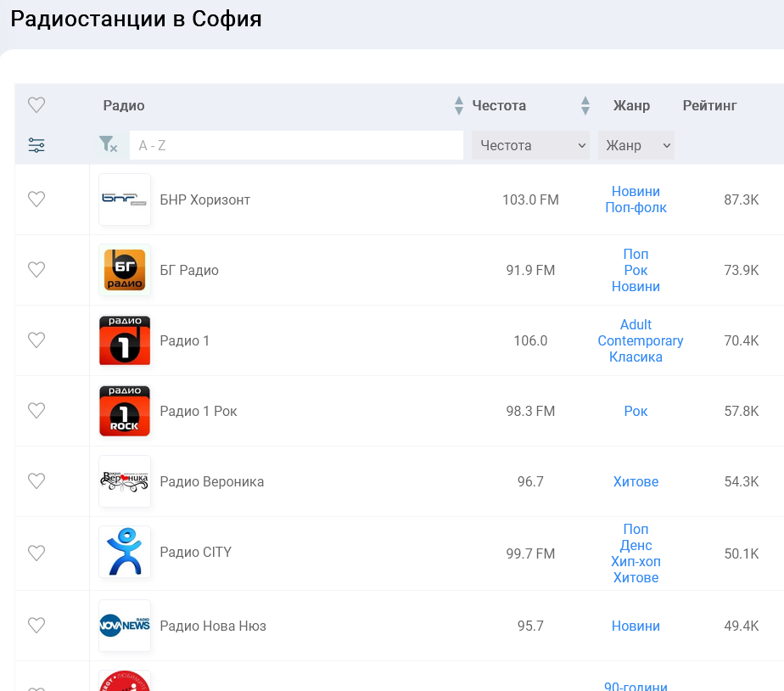Toggle the favorites heart in table header
Screen dimensions: 784x691
(x=36, y=105)
